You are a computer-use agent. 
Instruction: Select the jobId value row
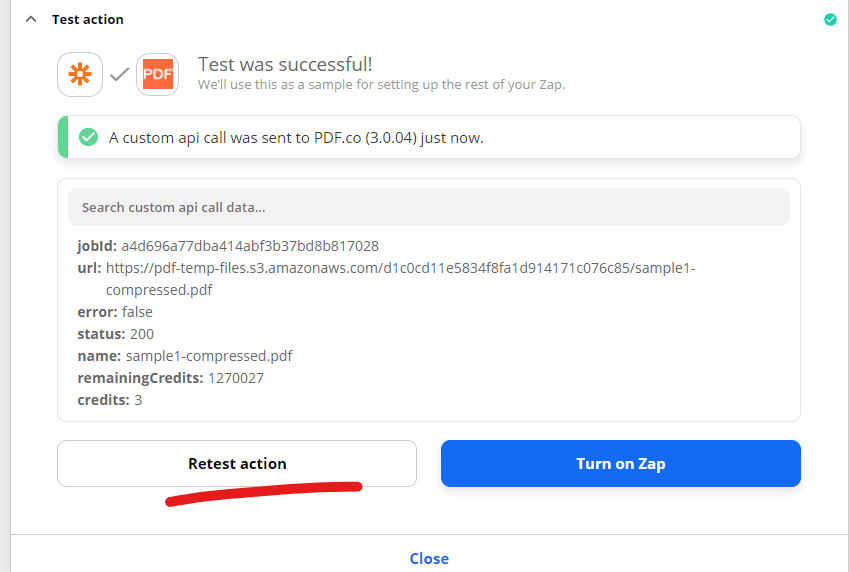[x=228, y=246]
